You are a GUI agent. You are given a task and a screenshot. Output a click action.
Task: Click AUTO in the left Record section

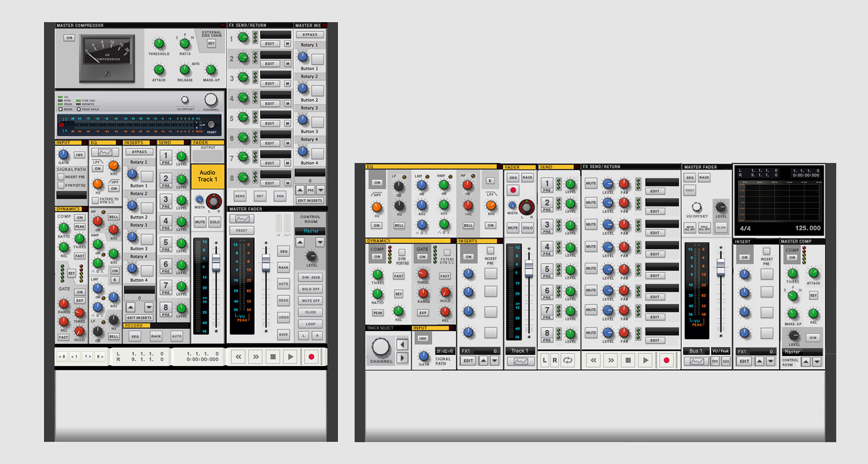177,336
